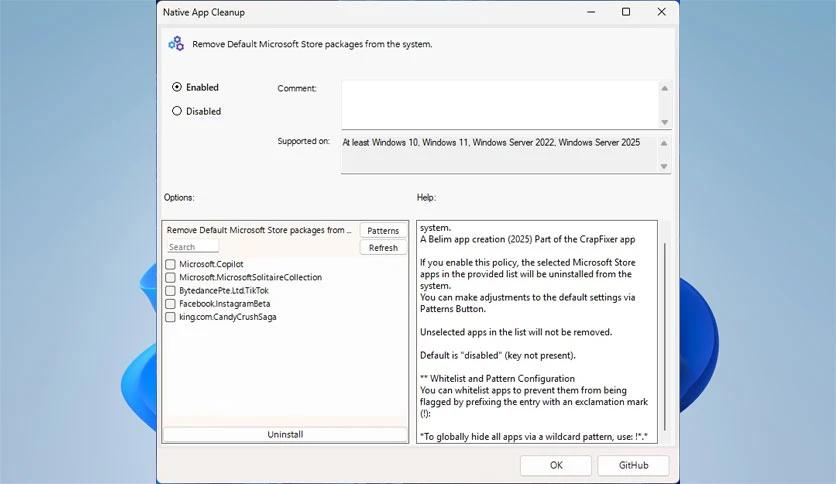Click inside the Search field
The height and width of the screenshot is (484, 836).
[x=192, y=247]
